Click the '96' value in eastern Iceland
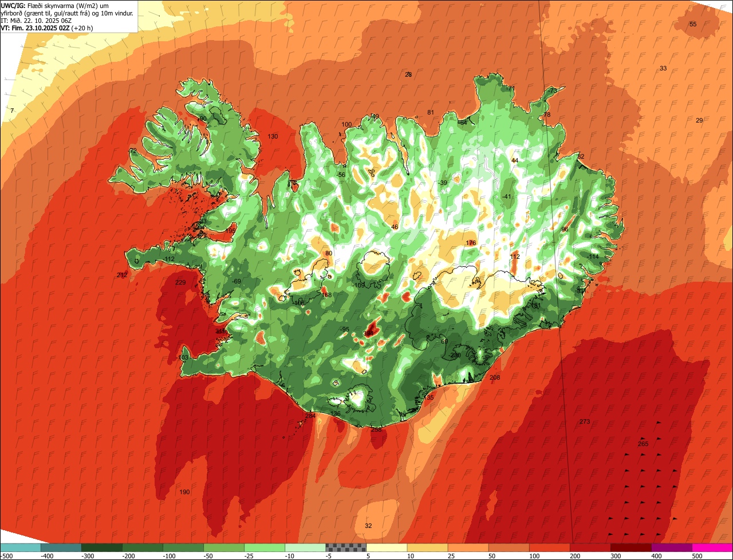 point(565,229)
